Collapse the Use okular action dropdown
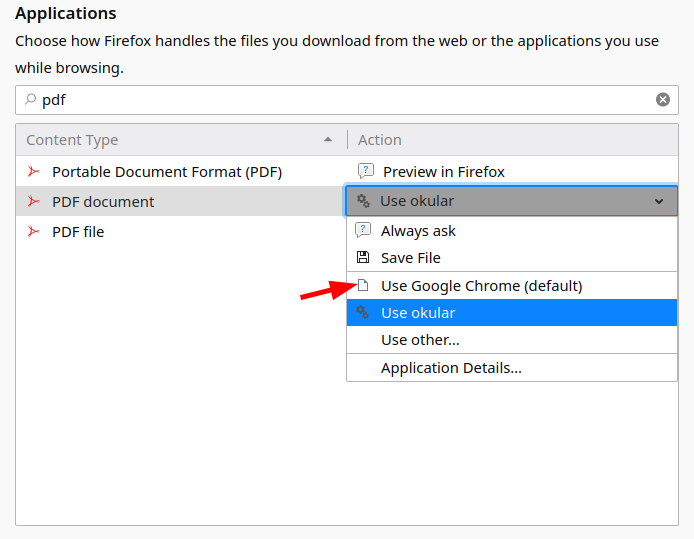This screenshot has height=539, width=694. coord(510,201)
